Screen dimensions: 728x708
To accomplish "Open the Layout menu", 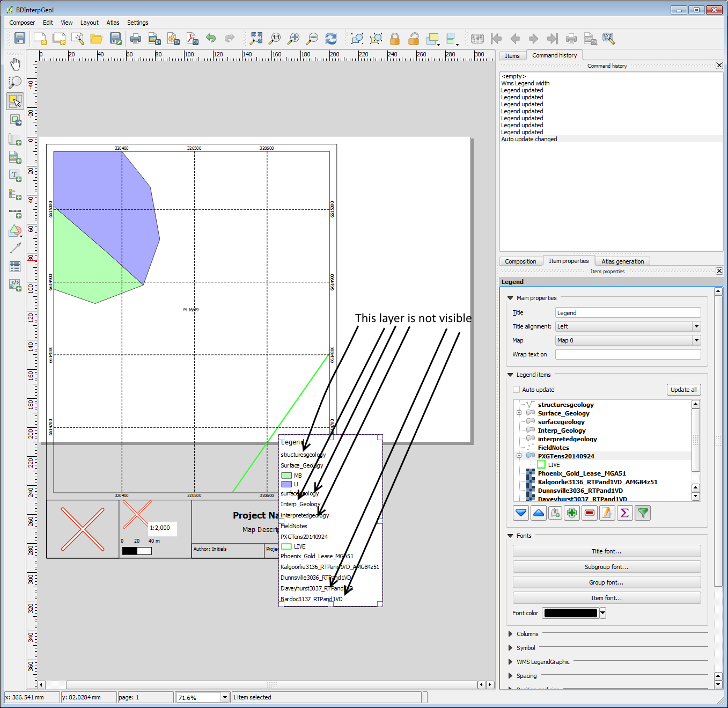I will point(89,23).
